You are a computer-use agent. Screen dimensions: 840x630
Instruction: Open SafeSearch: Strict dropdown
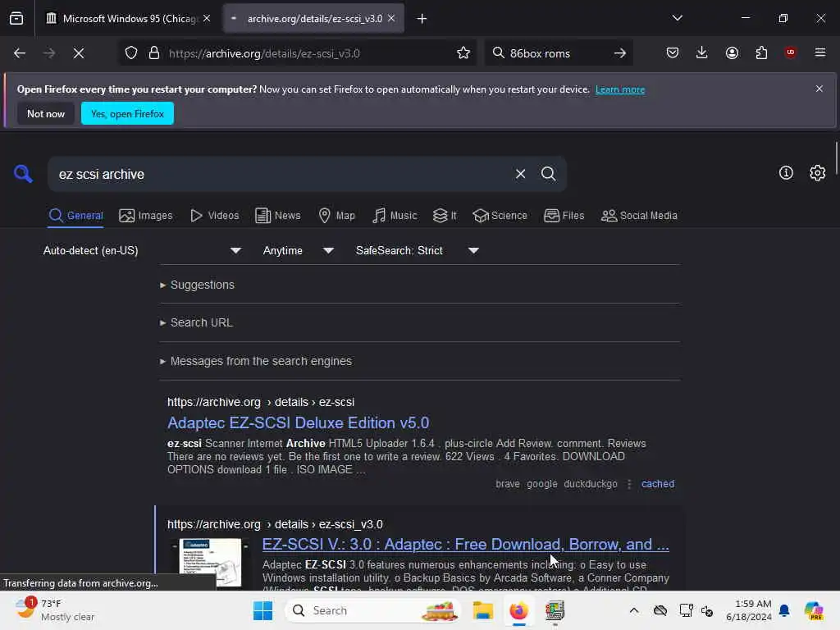coord(418,251)
